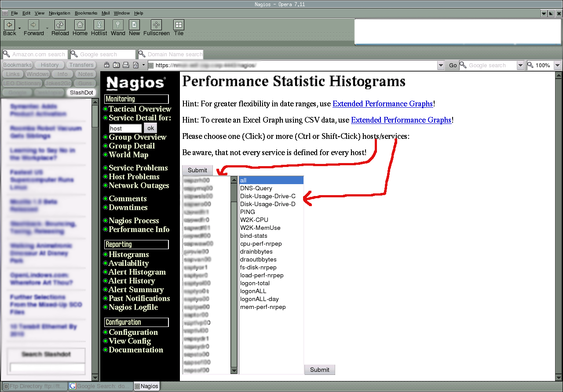Click Submit button above the hosts list
The height and width of the screenshot is (392, 563).
pos(197,170)
